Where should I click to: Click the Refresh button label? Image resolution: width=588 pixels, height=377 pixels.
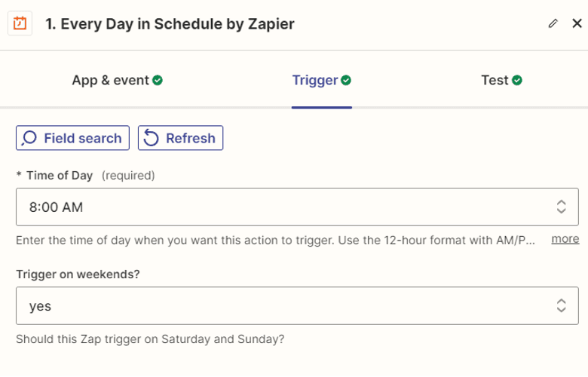tap(191, 138)
